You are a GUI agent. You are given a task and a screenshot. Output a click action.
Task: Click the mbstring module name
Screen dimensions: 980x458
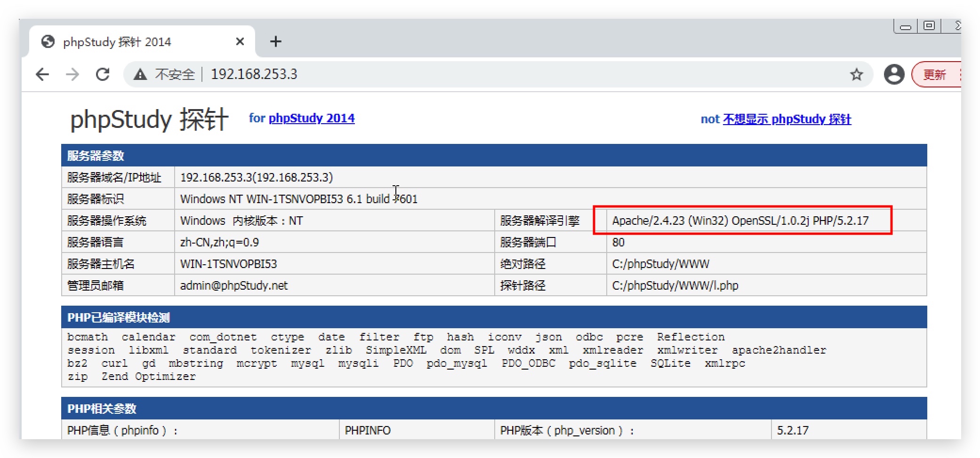(196, 363)
